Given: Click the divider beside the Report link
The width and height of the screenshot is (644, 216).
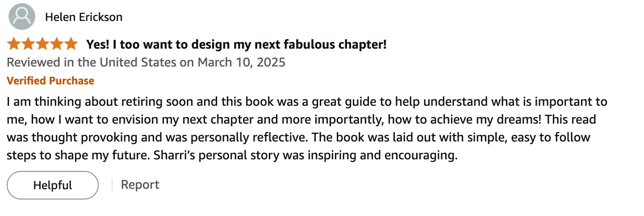Looking at the screenshot, I should 112,185.
